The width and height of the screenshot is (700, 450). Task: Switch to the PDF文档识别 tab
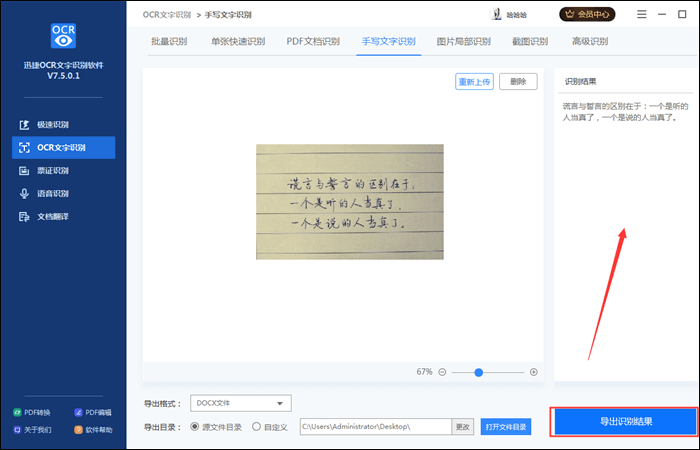[313, 41]
